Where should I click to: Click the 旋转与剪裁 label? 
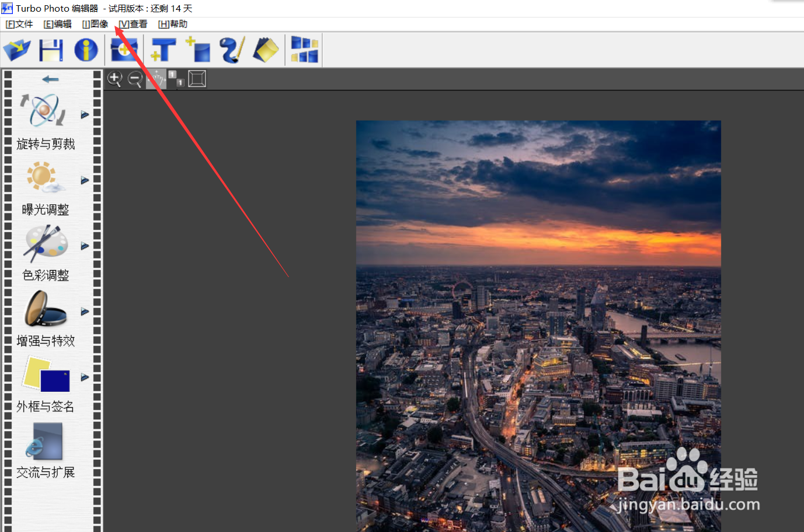46,144
